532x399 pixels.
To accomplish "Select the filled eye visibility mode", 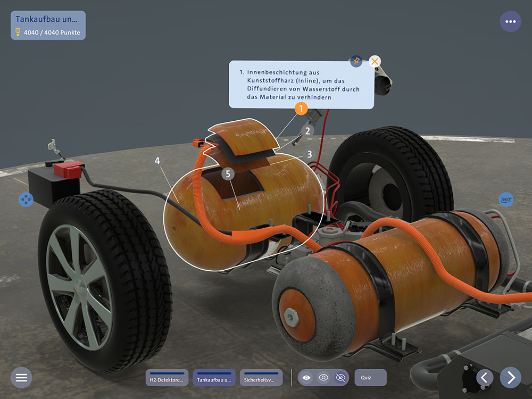I will click(x=306, y=378).
